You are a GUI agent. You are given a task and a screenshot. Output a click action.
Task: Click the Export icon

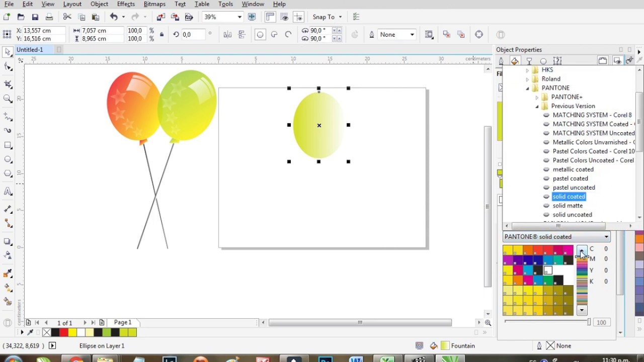point(175,17)
